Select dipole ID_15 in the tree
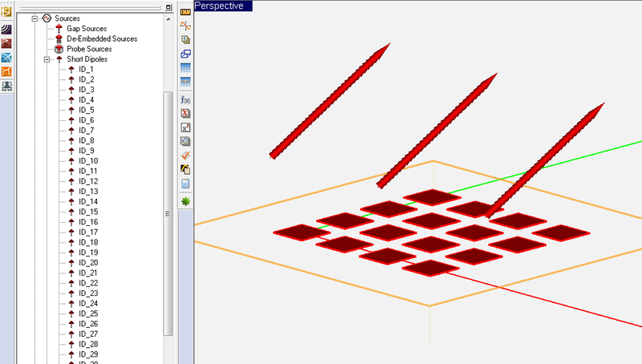Screen dimensions: 642x364 pyautogui.click(x=88, y=212)
